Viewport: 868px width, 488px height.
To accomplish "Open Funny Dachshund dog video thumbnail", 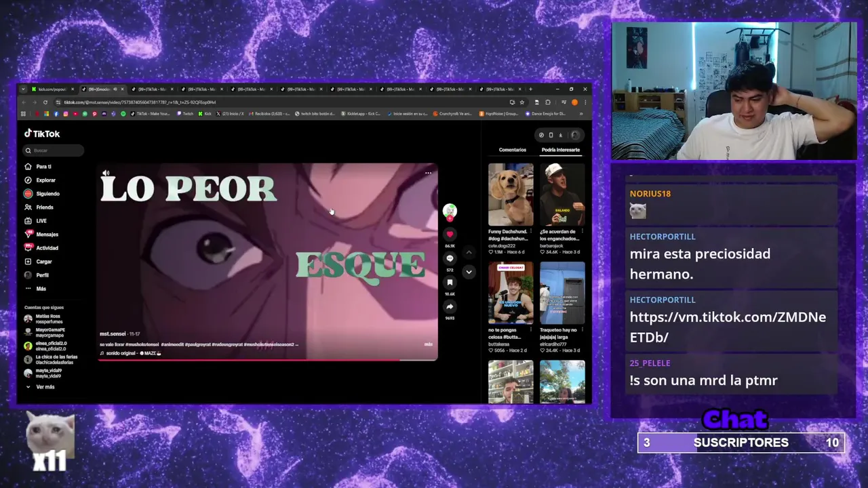I will (x=511, y=195).
